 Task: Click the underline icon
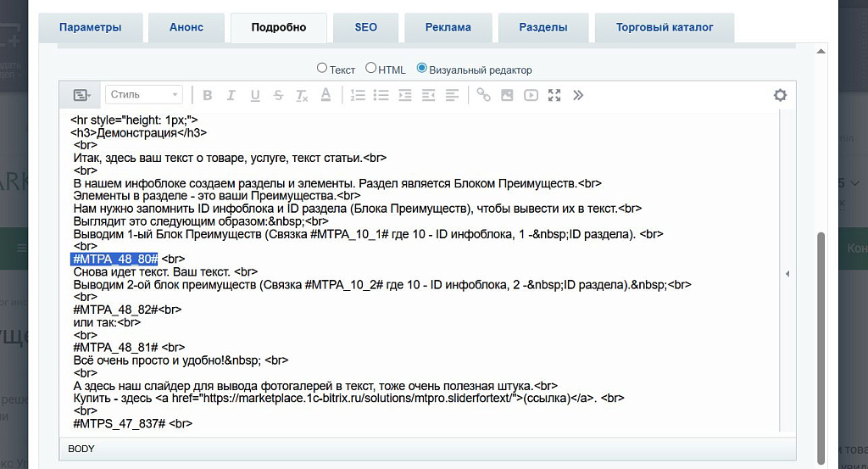tap(254, 95)
